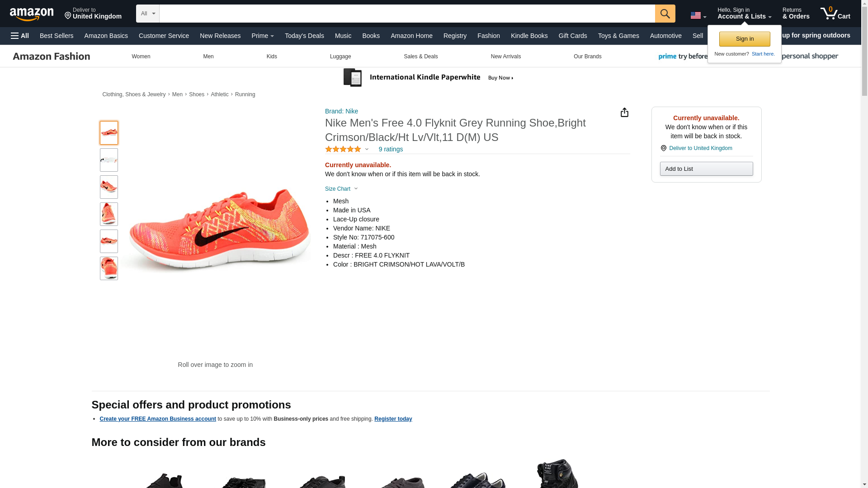Click the Add to List button
The image size is (868, 488).
(x=706, y=169)
